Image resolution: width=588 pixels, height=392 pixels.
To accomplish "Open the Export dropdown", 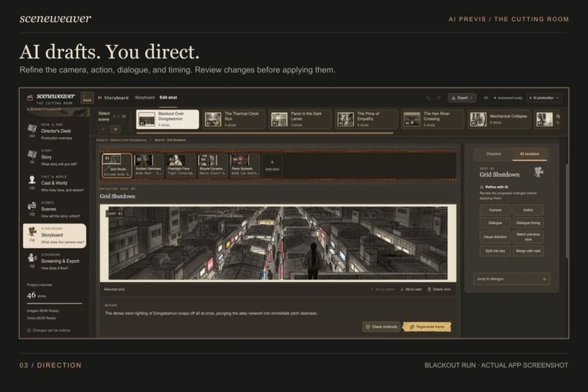I will 462,98.
